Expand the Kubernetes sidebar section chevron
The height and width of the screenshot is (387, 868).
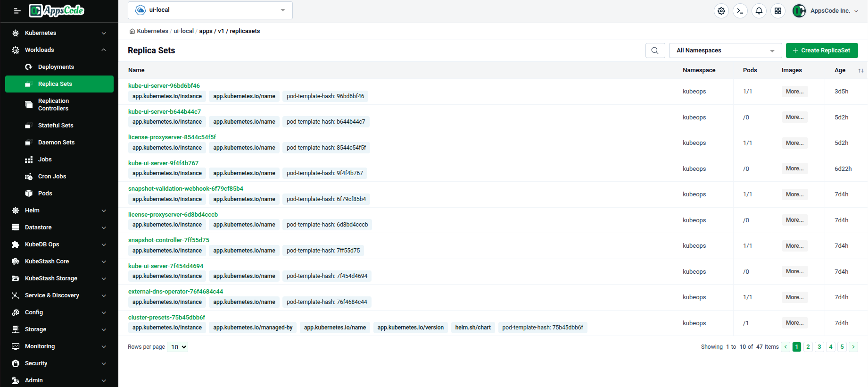tap(104, 33)
